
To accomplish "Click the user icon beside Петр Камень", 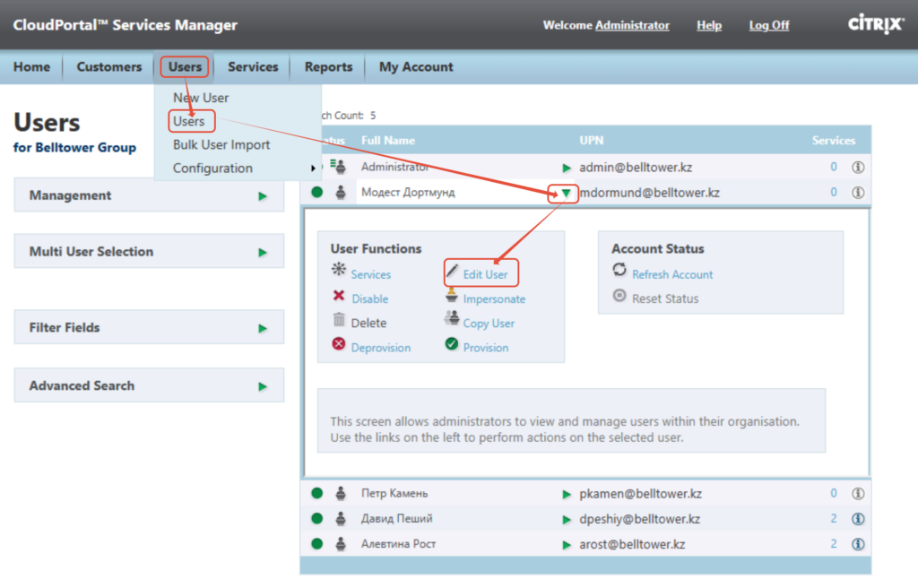I will (x=340, y=494).
